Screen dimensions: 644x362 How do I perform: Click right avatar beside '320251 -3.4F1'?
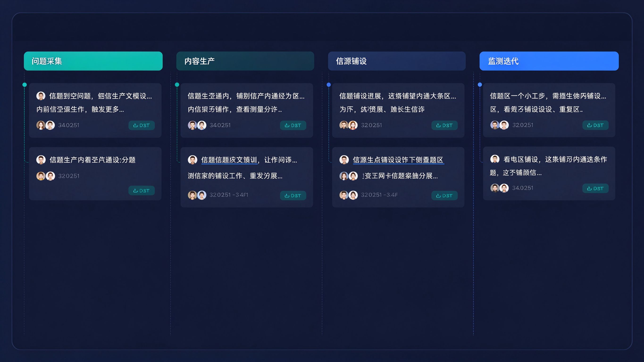coord(202,195)
